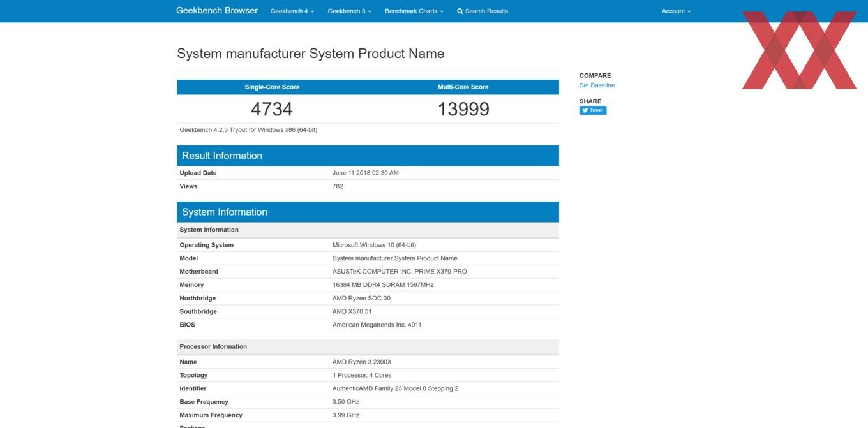Select the AMD X370 51 southbridge value

pos(352,312)
